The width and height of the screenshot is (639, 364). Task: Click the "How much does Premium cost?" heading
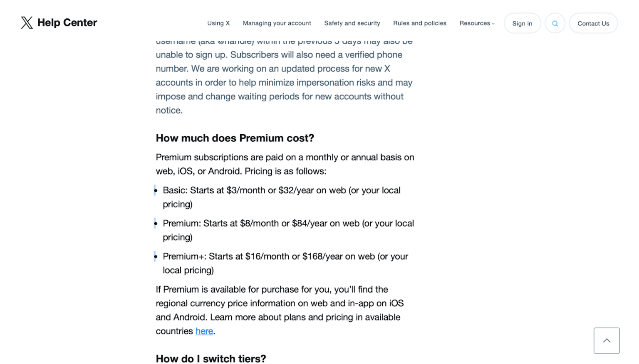pos(235,138)
